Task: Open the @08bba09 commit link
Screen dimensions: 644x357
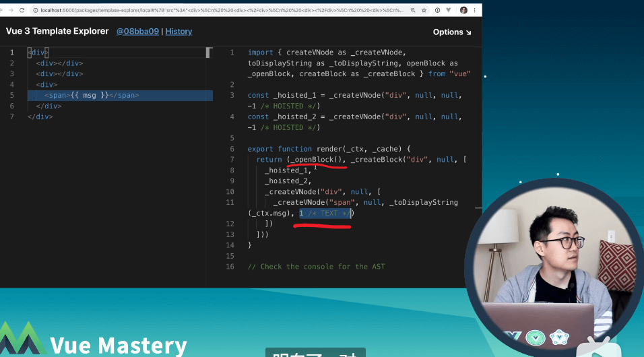Action: click(137, 32)
